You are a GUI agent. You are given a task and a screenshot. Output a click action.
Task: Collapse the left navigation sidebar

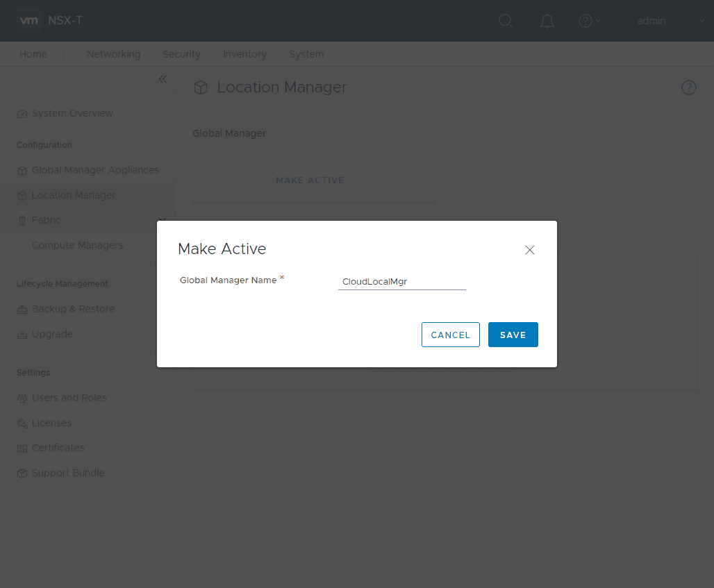pyautogui.click(x=163, y=78)
